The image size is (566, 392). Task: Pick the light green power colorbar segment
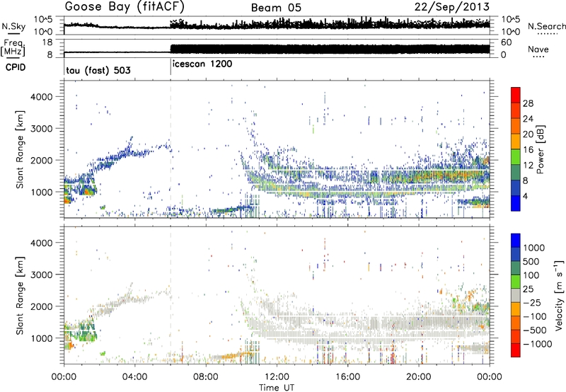tap(516, 156)
